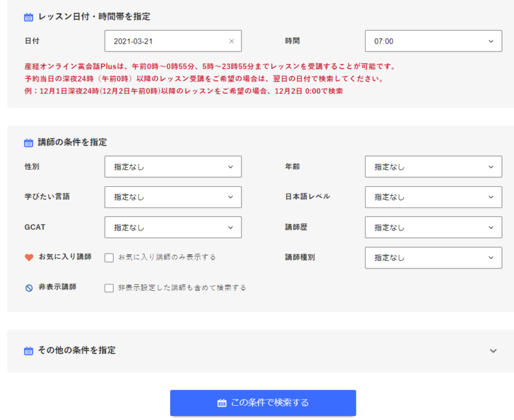Open the 時間 dropdown showing 07:00
Image resolution: width=514 pixels, height=420 pixels.
coord(433,40)
